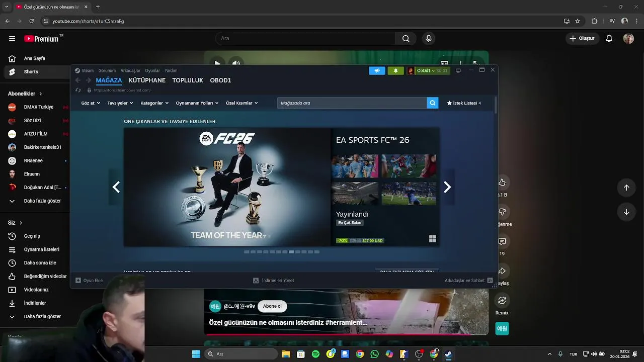Open the EA FC26 featured banner image

(x=227, y=187)
